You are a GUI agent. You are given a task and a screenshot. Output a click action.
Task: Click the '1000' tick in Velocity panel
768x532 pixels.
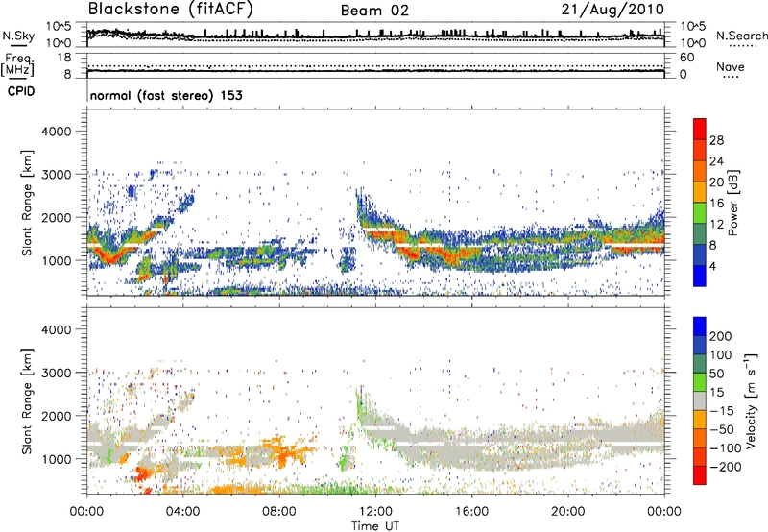click(56, 459)
